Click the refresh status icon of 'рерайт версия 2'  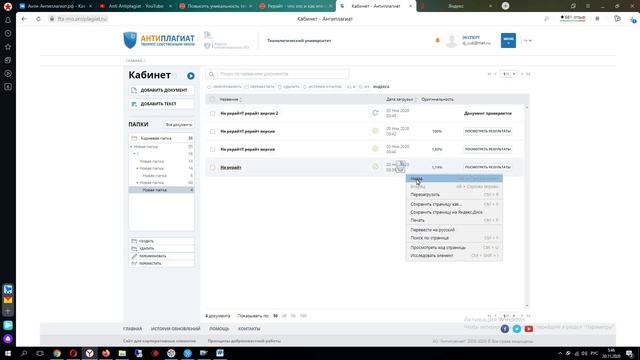tap(375, 113)
